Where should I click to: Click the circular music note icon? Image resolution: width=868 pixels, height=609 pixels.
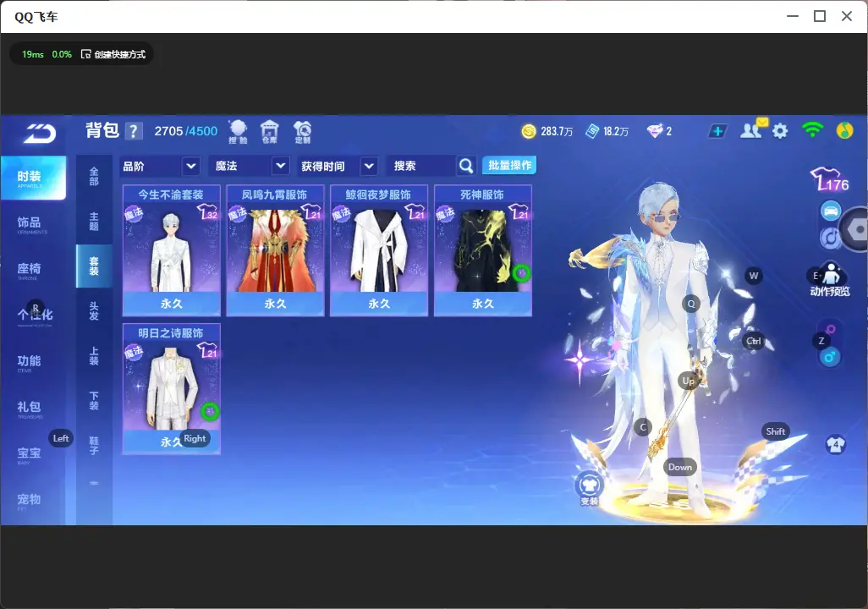point(830,238)
